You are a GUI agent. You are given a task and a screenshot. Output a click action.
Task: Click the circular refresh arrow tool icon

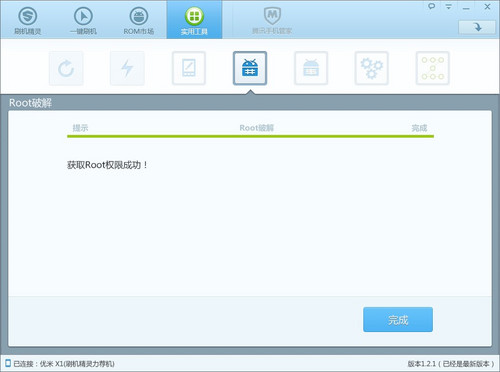pos(66,68)
